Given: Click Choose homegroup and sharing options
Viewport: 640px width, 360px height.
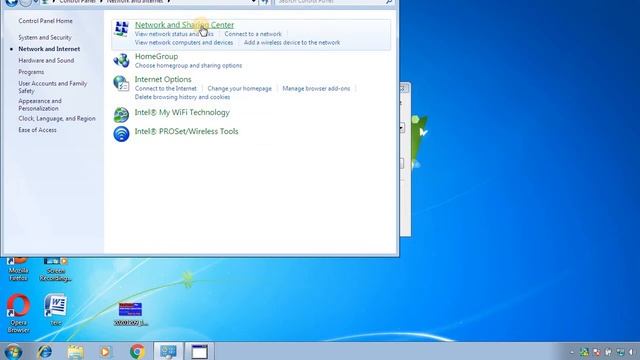Looking at the screenshot, I should click(x=188, y=65).
